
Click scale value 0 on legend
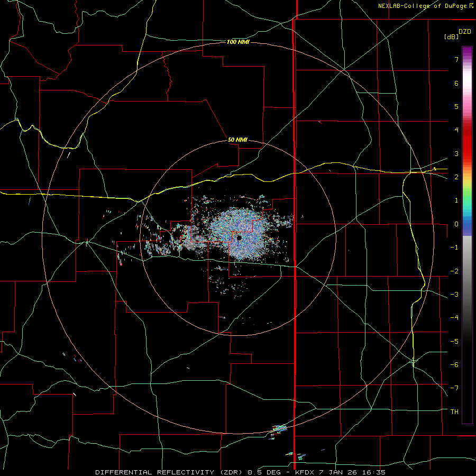click(x=456, y=224)
